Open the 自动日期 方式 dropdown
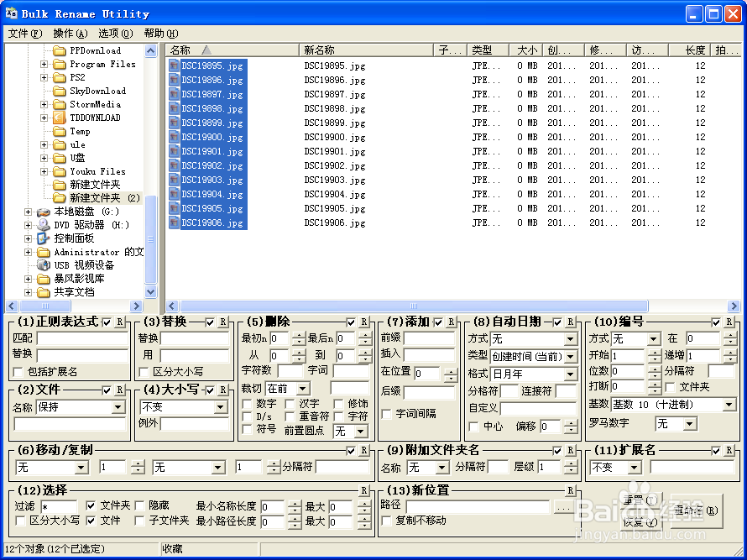Viewport: 747px width, 560px height. [x=570, y=339]
